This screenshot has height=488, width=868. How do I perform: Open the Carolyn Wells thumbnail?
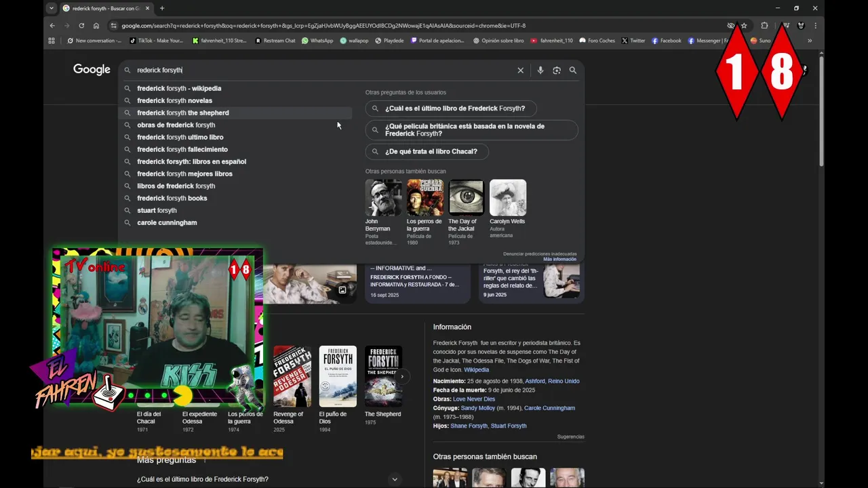tap(508, 197)
